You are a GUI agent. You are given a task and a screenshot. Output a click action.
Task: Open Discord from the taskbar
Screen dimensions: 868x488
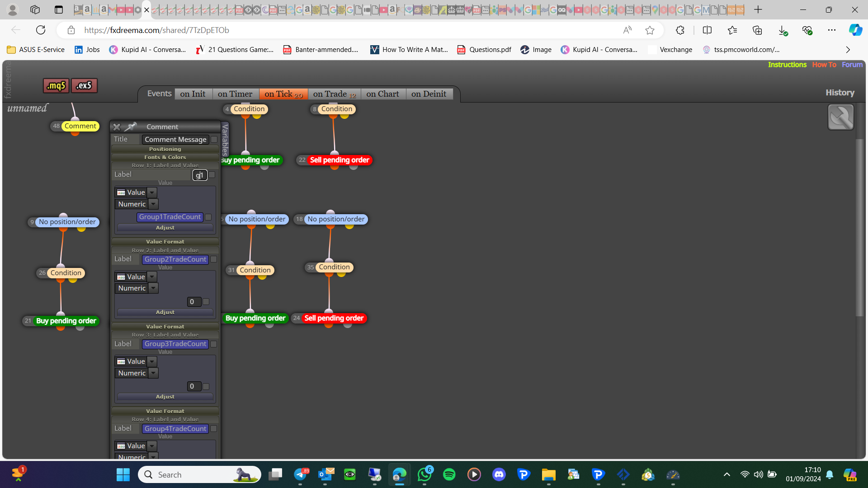[x=499, y=474]
